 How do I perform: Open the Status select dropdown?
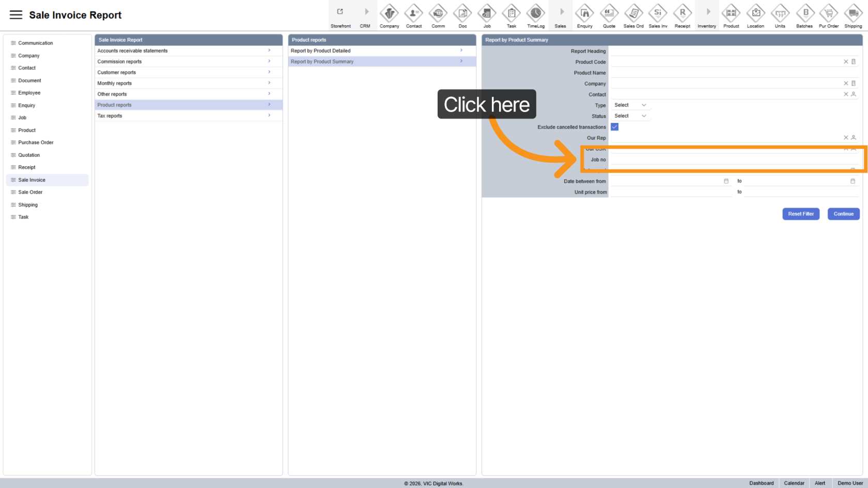coord(630,116)
